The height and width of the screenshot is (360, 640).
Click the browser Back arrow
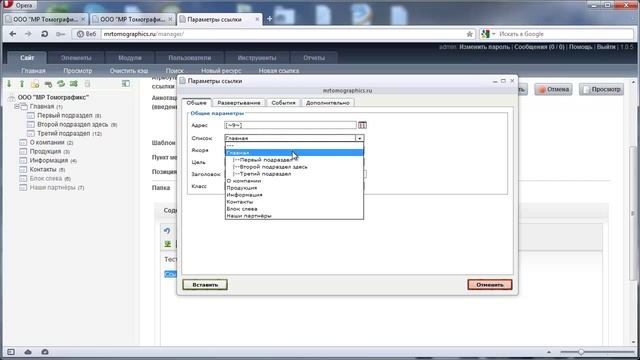pyautogui.click(x=13, y=34)
